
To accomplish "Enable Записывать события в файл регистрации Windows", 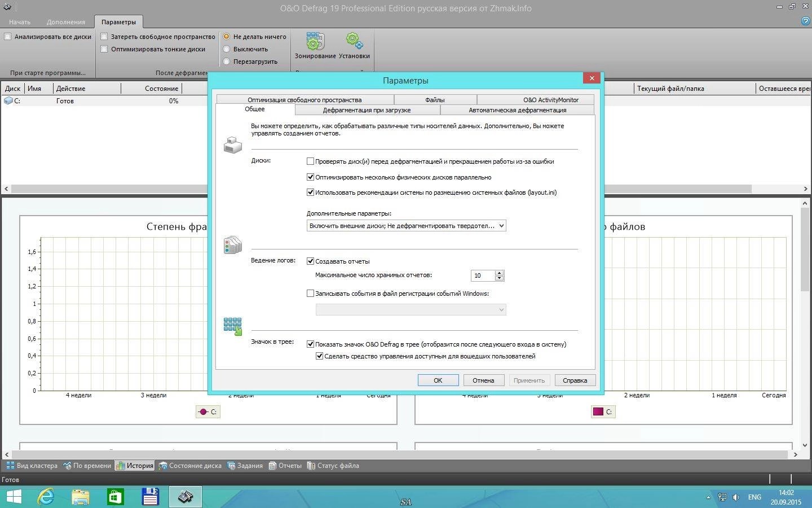I will tap(310, 294).
